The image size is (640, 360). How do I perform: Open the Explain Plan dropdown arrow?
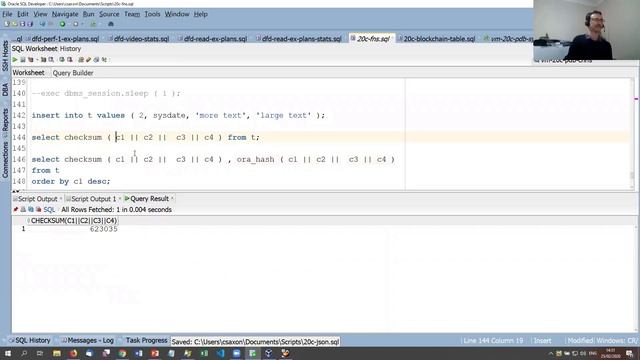click(37, 60)
